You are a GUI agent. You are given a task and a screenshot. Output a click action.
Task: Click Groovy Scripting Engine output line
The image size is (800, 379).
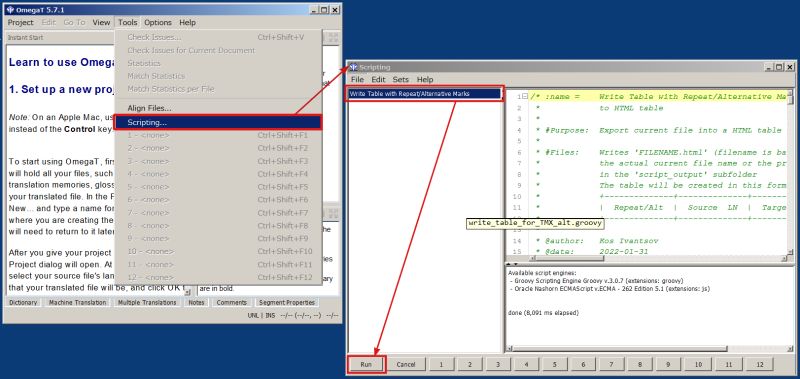point(597,281)
